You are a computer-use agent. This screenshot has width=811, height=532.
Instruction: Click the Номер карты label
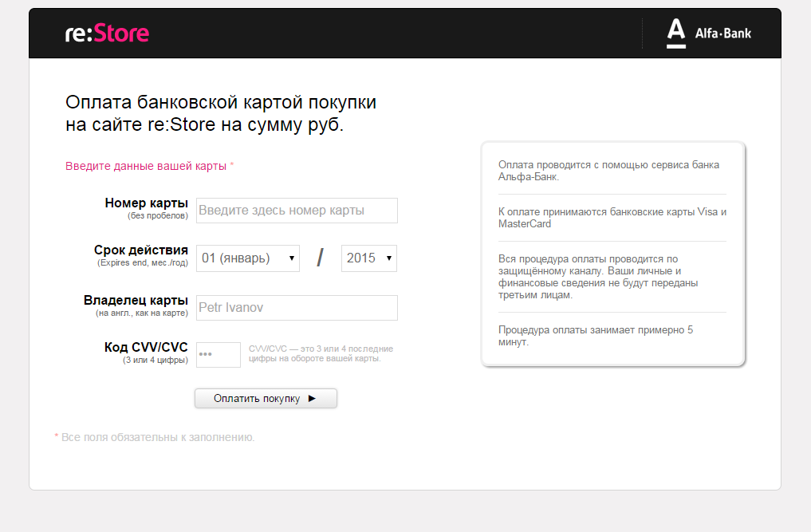pos(147,203)
